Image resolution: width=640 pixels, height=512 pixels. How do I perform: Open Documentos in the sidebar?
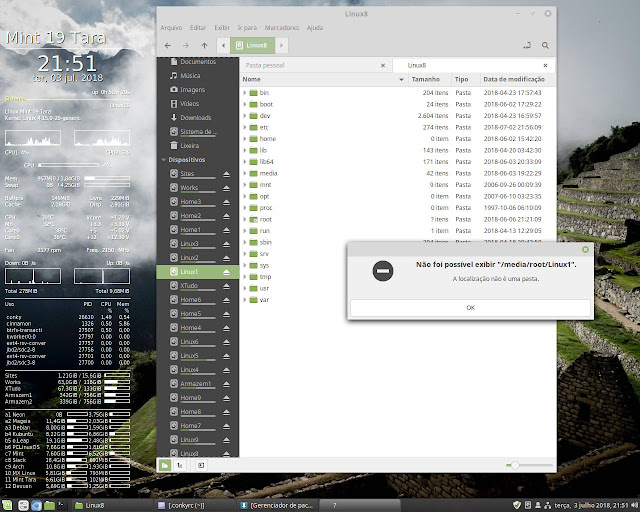(198, 62)
